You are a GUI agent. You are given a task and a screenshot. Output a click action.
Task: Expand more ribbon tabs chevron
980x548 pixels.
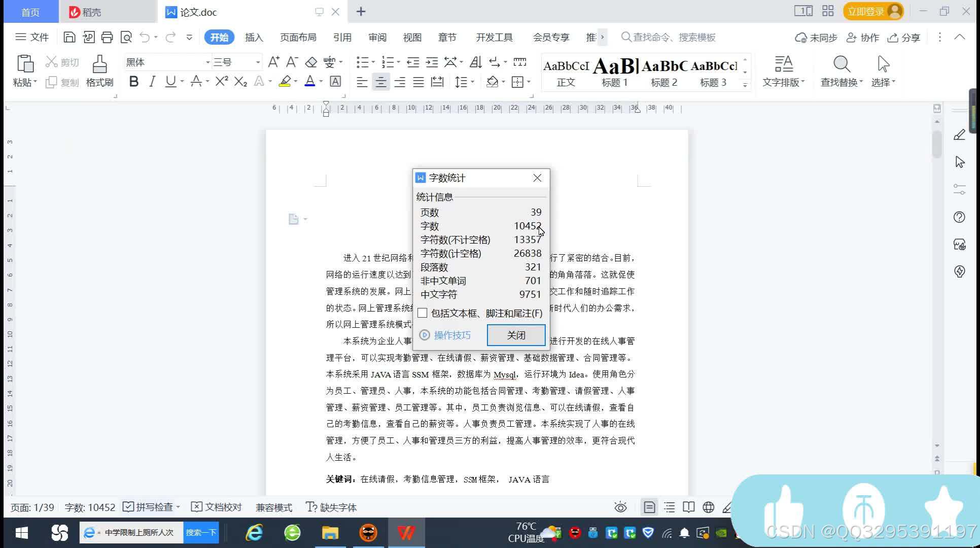[602, 37]
